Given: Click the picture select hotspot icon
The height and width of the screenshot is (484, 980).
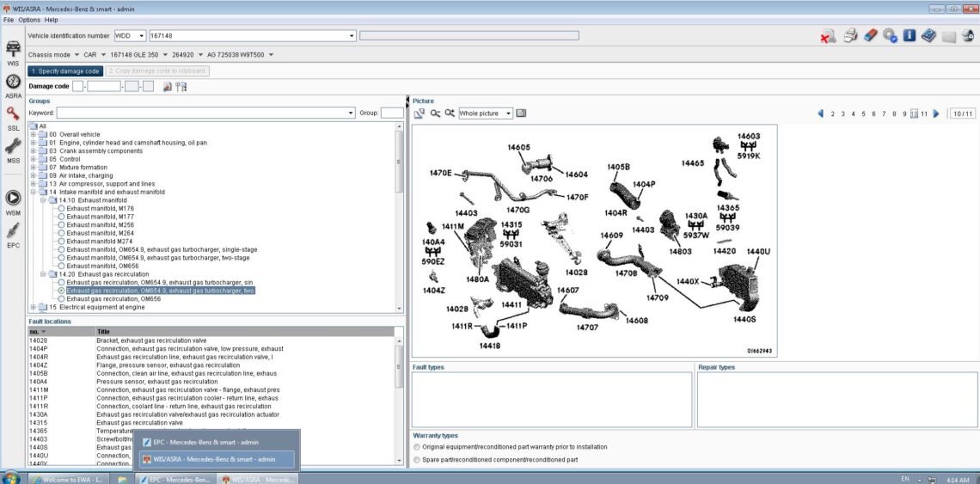Looking at the screenshot, I should pyautogui.click(x=420, y=113).
